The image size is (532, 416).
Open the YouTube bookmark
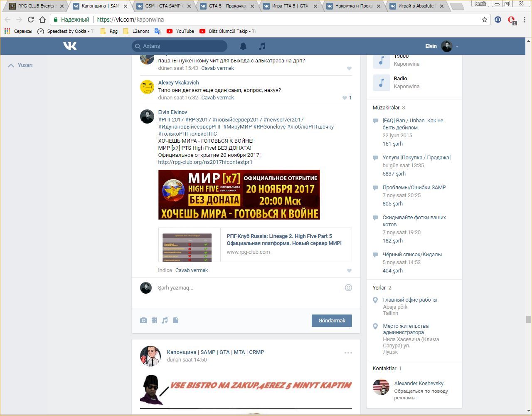click(x=180, y=31)
